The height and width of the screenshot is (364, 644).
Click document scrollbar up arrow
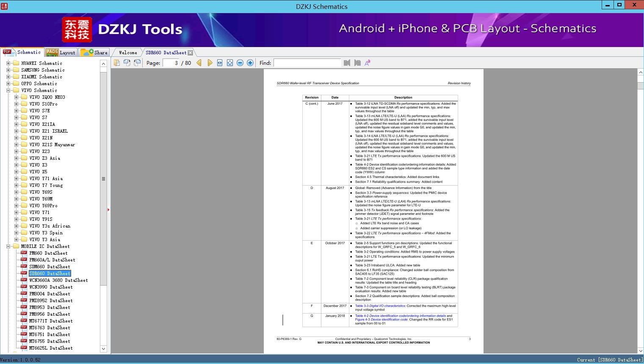[641, 72]
